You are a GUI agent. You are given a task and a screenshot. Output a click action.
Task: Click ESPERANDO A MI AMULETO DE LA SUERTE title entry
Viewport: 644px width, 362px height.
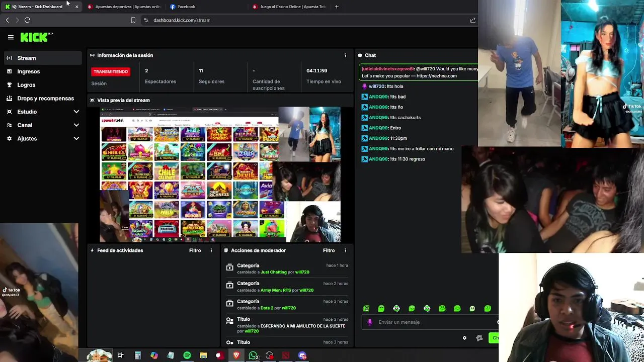303,326
